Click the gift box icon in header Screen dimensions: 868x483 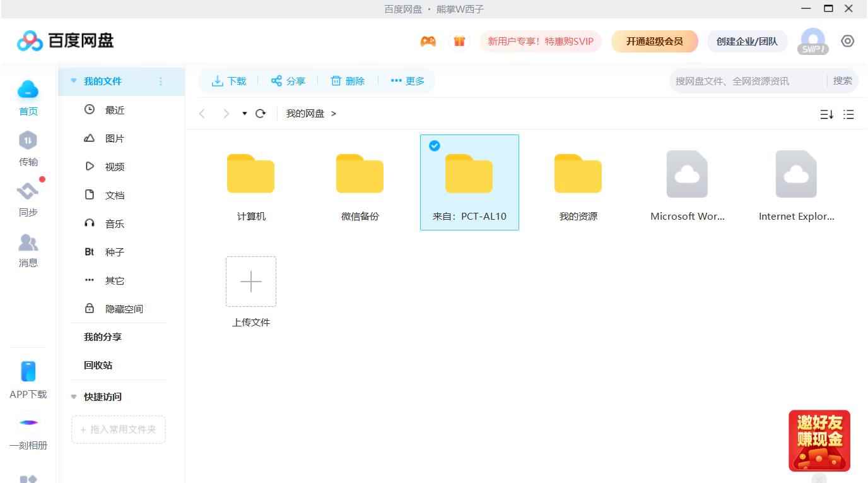tap(459, 42)
